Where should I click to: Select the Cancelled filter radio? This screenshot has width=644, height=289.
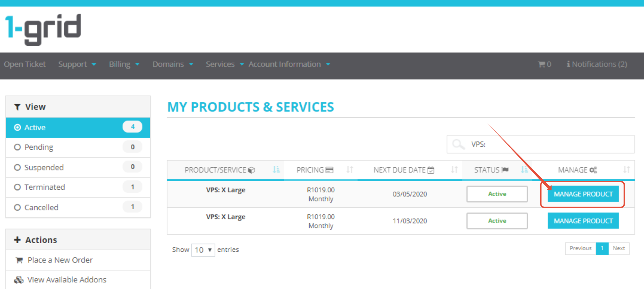tap(17, 207)
